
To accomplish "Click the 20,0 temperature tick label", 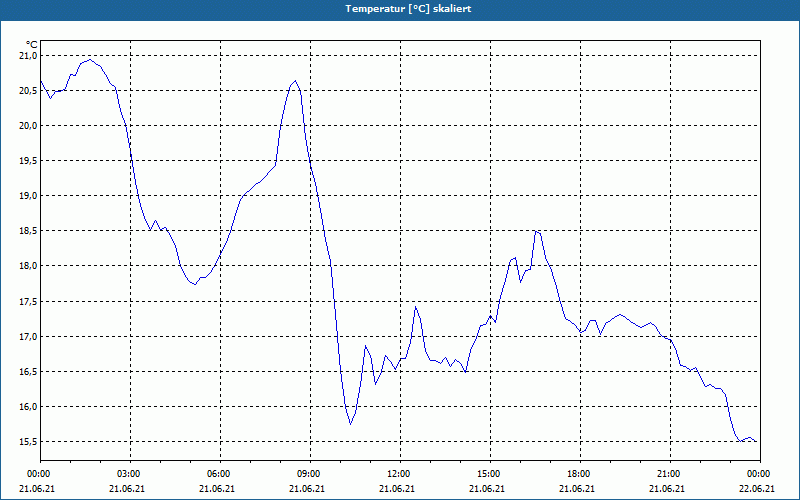I will click(x=29, y=126).
